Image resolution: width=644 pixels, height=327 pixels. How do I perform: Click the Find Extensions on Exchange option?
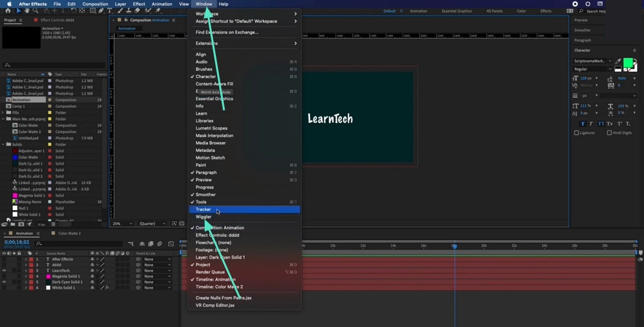225,32
